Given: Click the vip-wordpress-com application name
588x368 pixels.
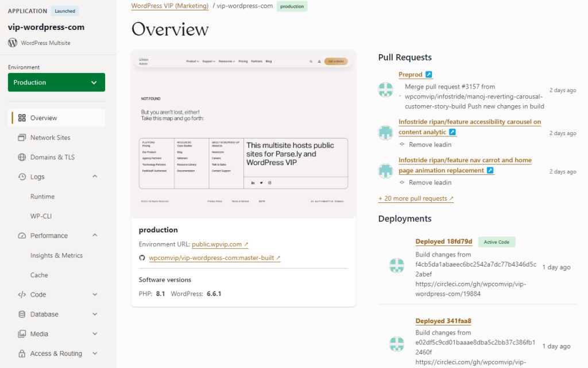Looking at the screenshot, I should click(46, 27).
